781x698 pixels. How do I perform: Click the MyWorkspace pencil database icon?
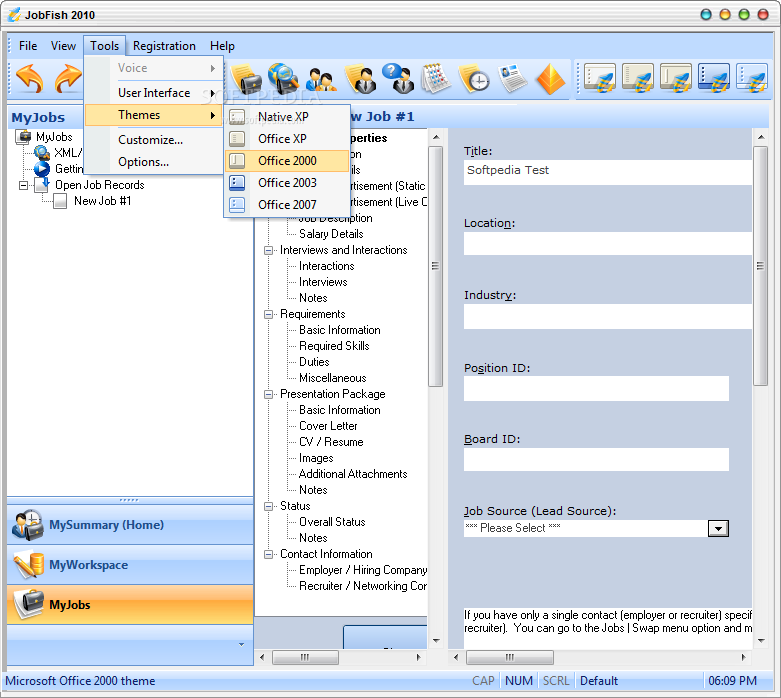coord(28,565)
